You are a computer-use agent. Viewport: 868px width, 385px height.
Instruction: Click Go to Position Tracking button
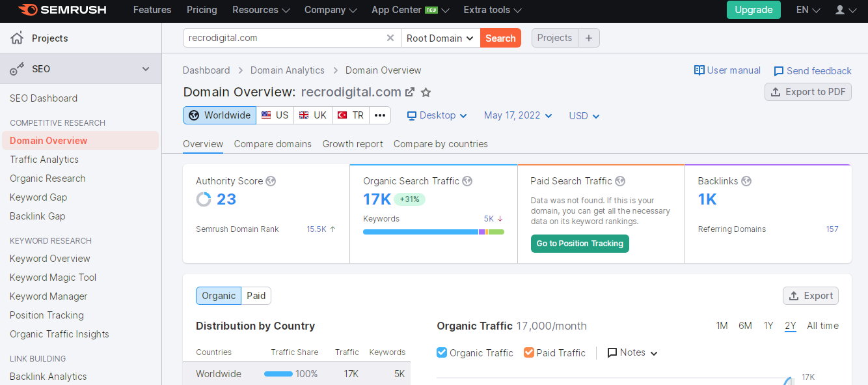tap(580, 244)
